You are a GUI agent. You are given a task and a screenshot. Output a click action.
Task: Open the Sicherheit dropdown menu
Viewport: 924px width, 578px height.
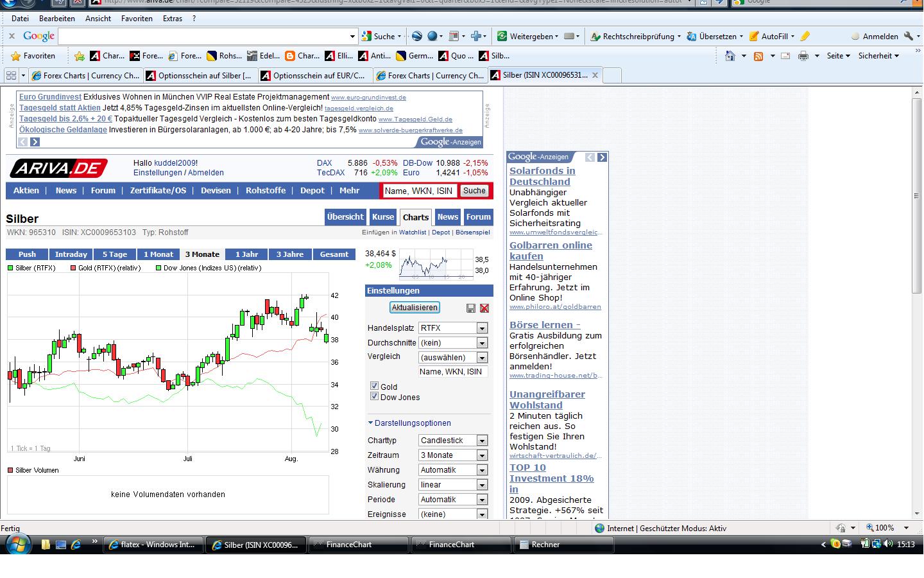[879, 56]
